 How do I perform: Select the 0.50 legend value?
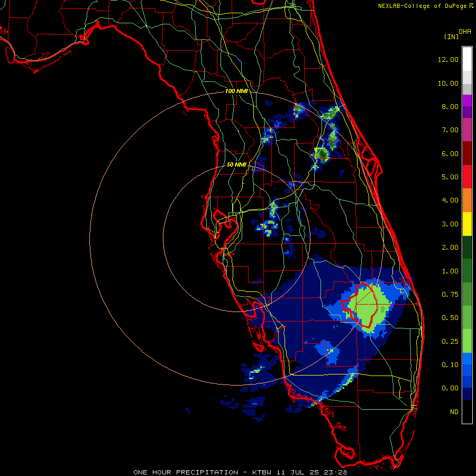(450, 318)
